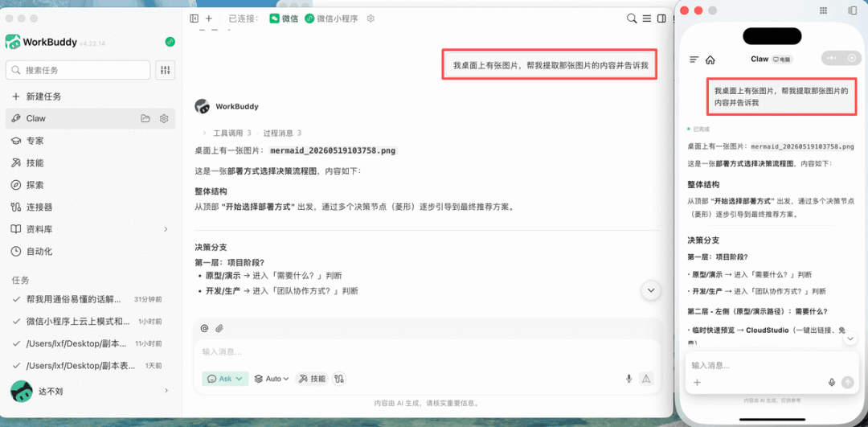This screenshot has height=427, width=868.
Task: Click the scroll-to-bottom arrow in WorkBuddy chat
Action: pos(650,291)
